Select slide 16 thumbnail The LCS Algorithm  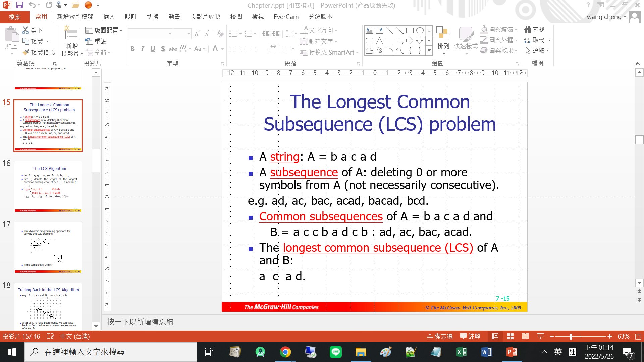(x=48, y=186)
